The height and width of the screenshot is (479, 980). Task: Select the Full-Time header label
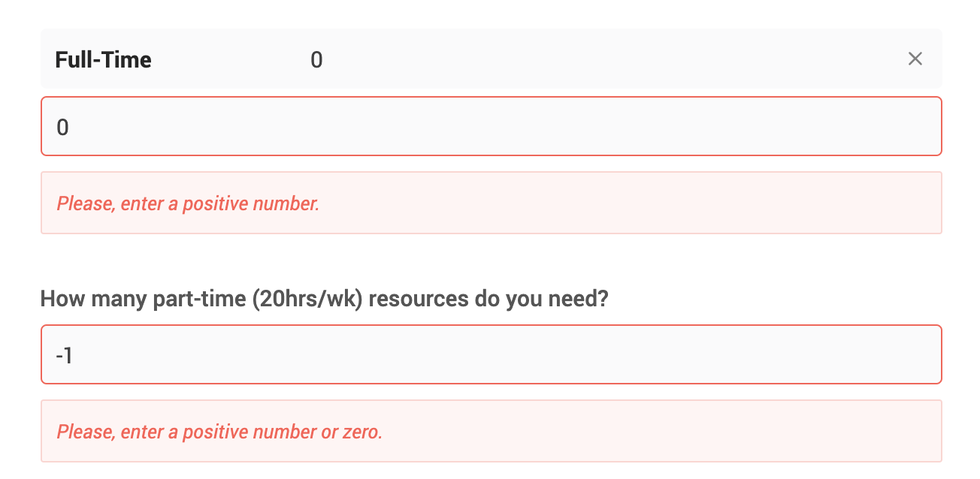click(102, 59)
